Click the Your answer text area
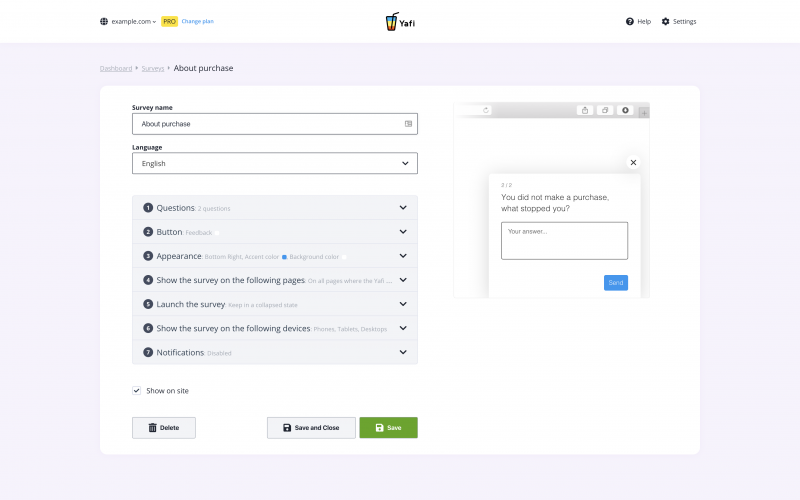800x500 pixels. tap(564, 241)
